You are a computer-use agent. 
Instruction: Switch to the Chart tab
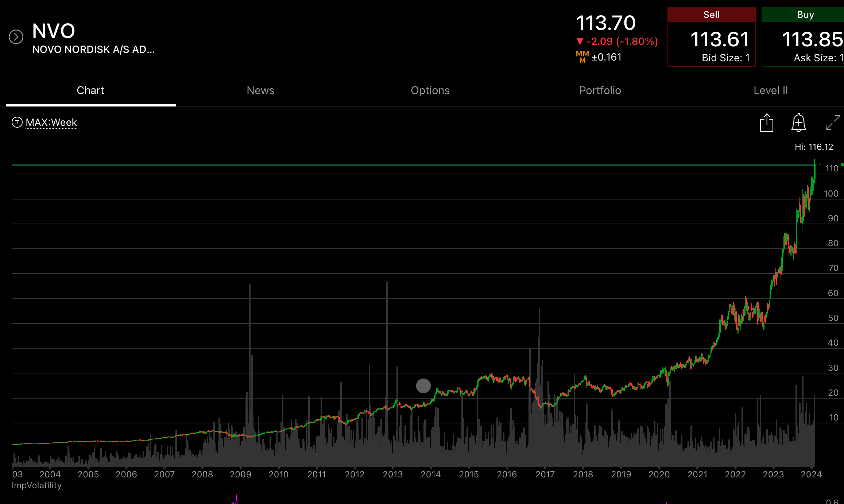(x=90, y=90)
